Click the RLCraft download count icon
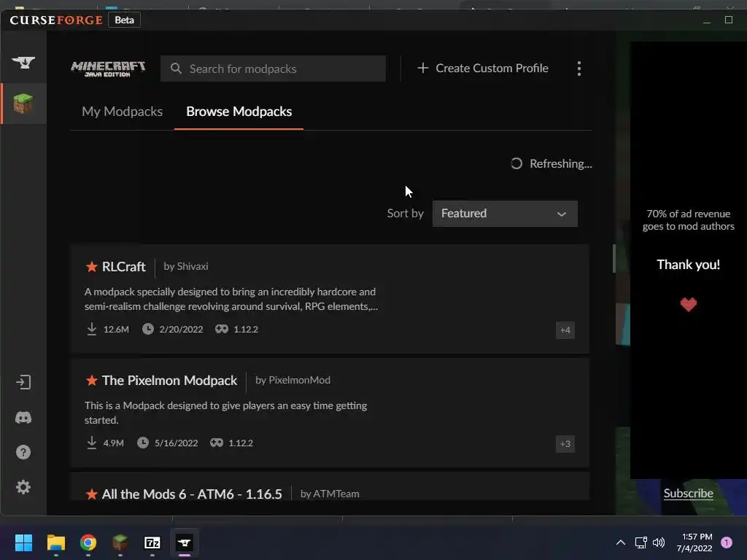Screen dimensions: 747x560 click(91, 329)
